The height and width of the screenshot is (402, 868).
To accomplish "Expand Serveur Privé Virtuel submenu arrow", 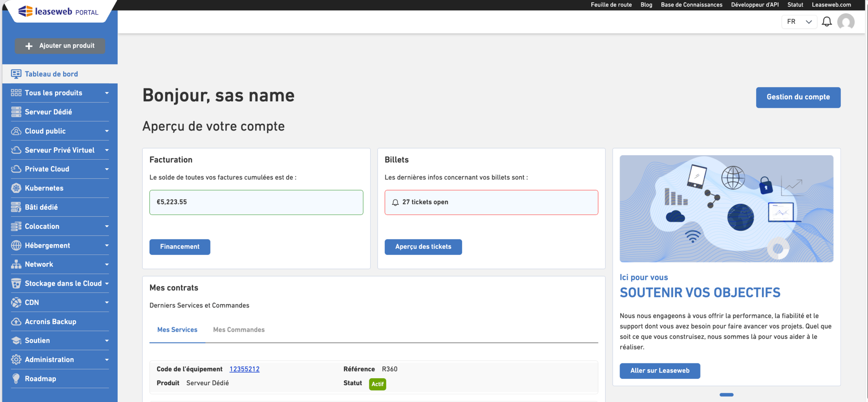I will [x=107, y=150].
